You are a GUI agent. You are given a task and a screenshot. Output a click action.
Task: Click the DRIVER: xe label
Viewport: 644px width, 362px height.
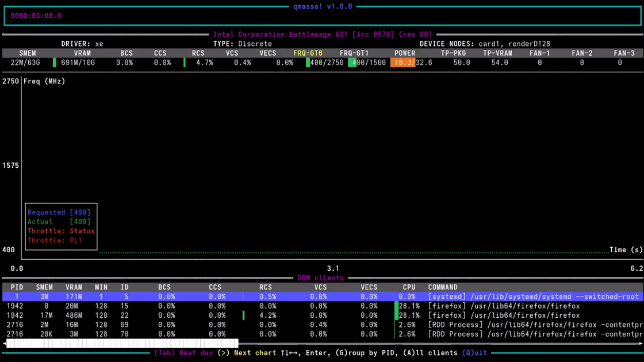click(82, 44)
